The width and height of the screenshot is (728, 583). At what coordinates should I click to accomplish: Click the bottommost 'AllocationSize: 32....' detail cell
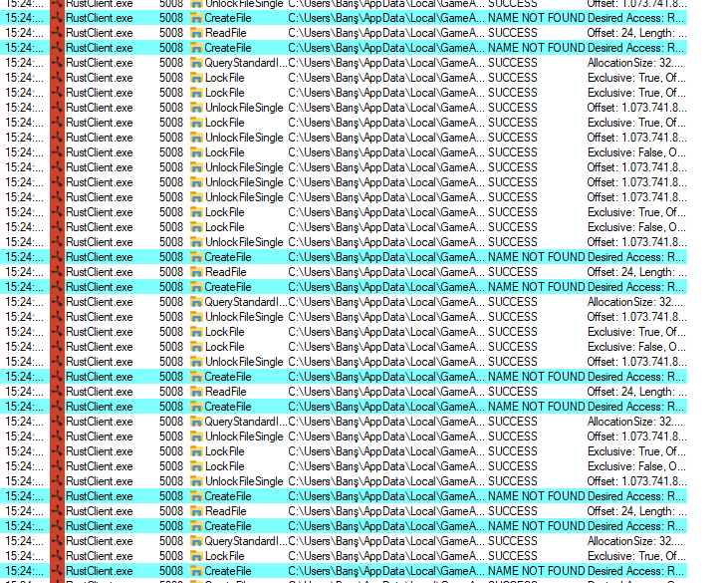coord(634,541)
